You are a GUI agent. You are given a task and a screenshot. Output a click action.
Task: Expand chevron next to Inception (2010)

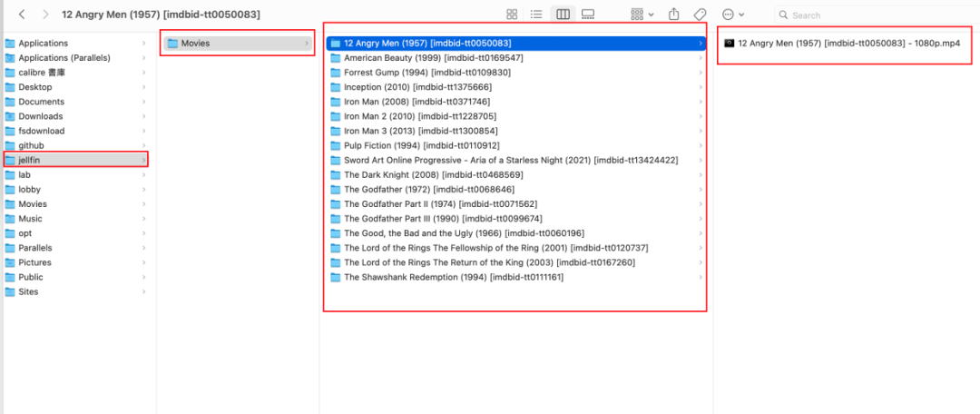point(701,87)
